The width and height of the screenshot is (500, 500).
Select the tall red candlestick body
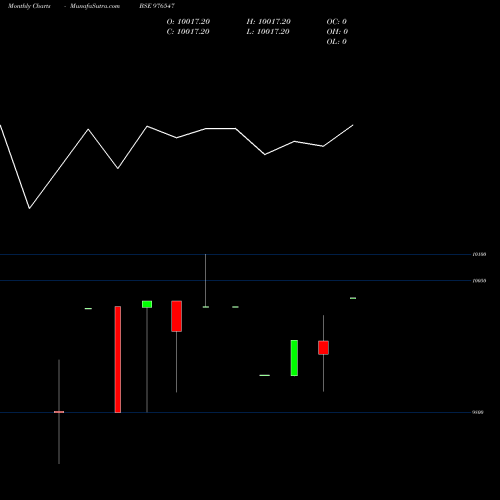tap(118, 359)
